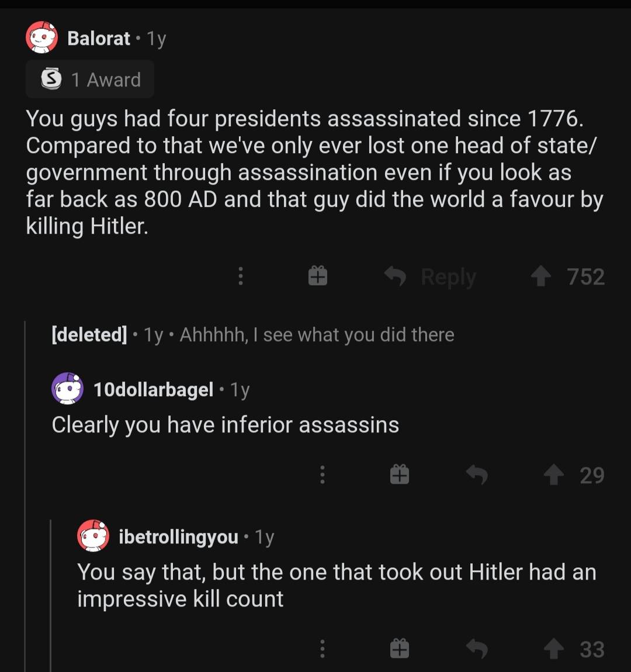View the 1 Award badge details
This screenshot has height=672, width=631.
pyautogui.click(x=90, y=79)
